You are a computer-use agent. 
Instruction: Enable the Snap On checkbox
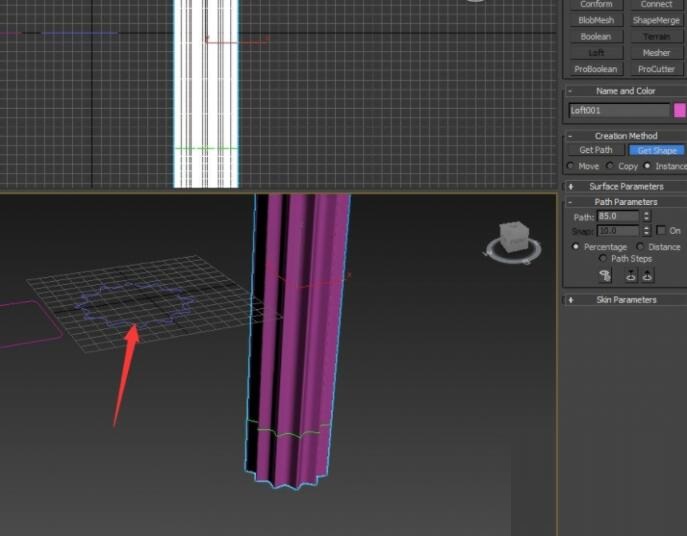pyautogui.click(x=661, y=231)
